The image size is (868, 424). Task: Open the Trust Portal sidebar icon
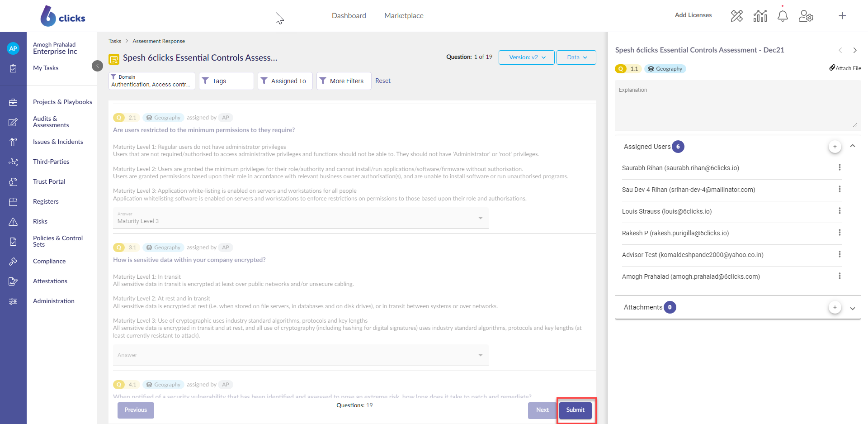13,182
